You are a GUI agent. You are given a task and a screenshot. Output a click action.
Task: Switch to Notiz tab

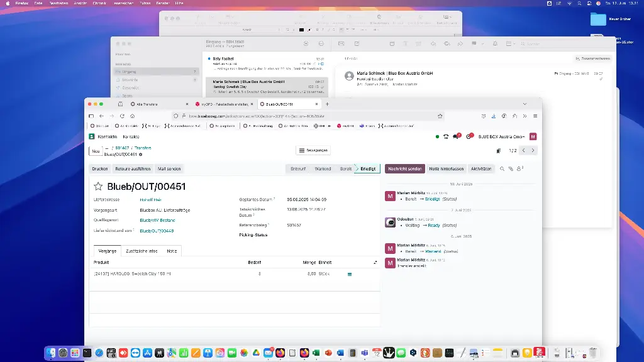172,251
